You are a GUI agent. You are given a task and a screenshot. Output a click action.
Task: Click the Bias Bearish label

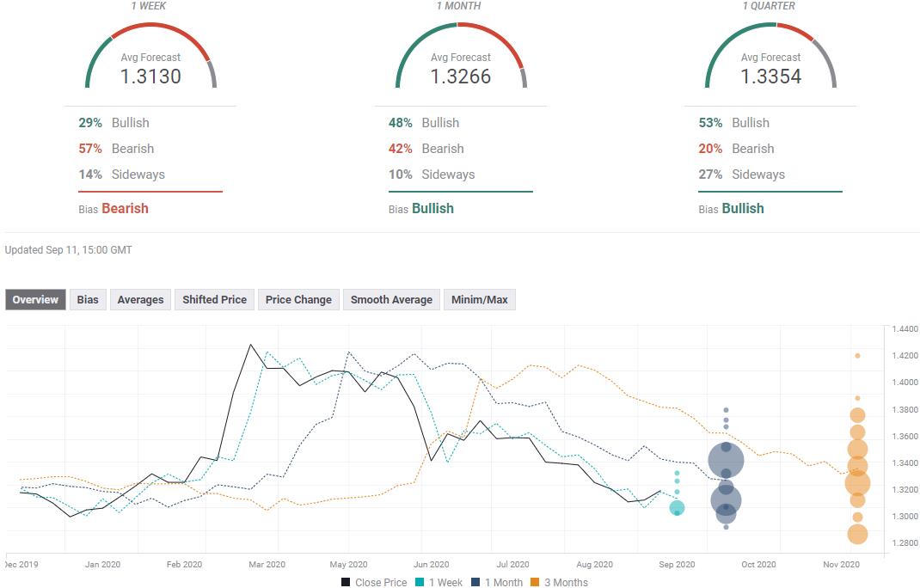click(x=113, y=208)
